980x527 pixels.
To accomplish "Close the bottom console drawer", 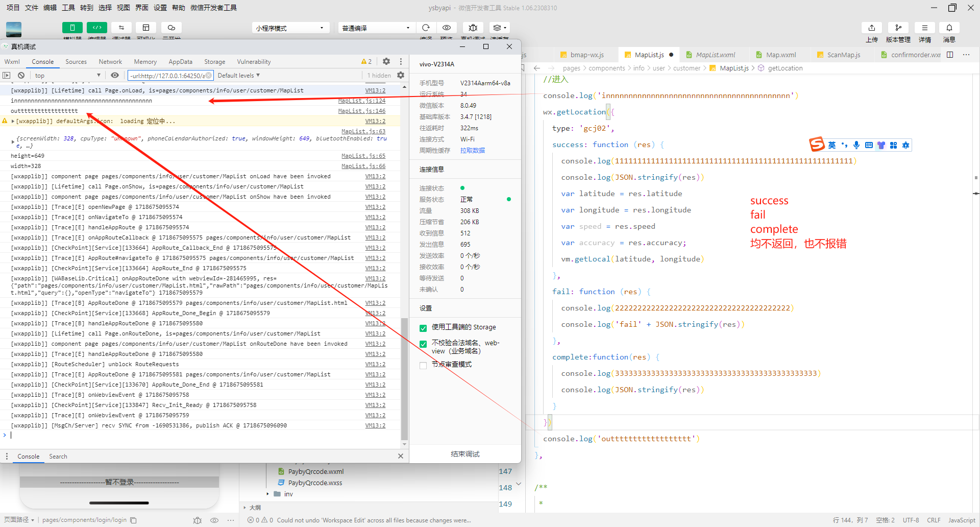I will pyautogui.click(x=401, y=456).
